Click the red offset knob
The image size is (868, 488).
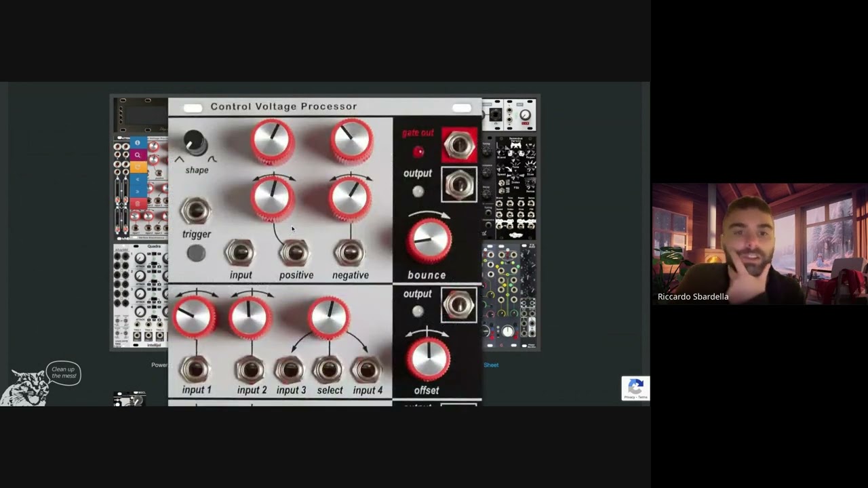429,358
